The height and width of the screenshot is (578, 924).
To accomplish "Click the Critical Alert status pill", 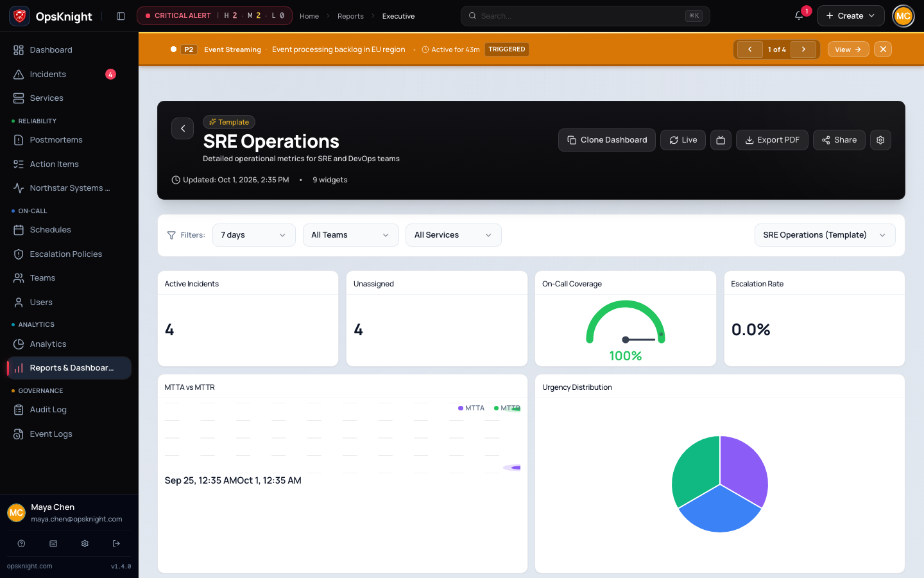I will 214,16.
